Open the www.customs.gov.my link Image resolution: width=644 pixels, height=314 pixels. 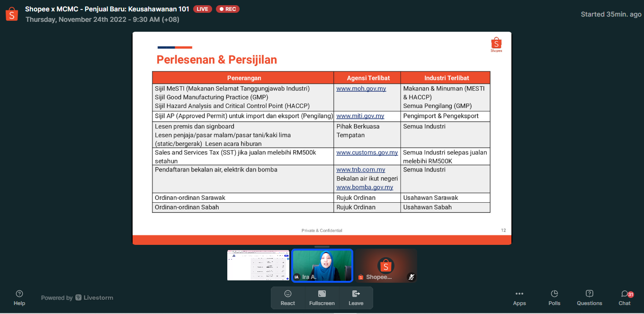[367, 153]
